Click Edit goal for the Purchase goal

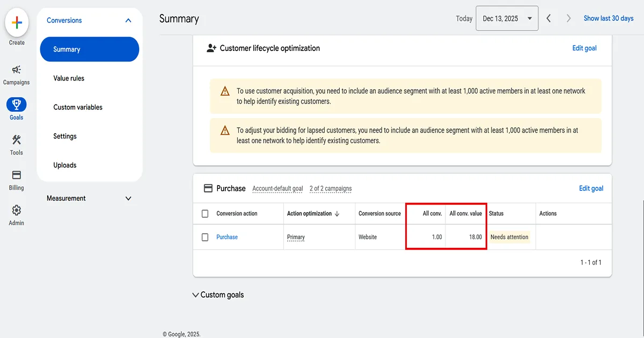[591, 188]
